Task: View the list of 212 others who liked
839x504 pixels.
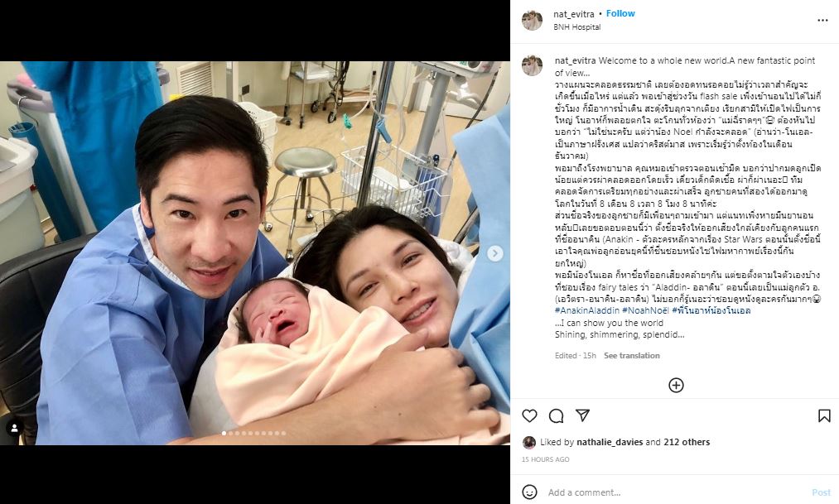Action: [687, 442]
